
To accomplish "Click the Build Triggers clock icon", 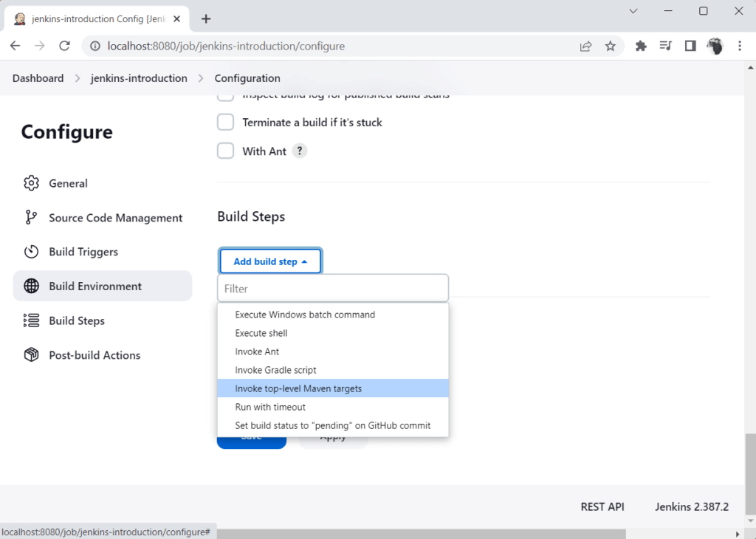I will (31, 252).
